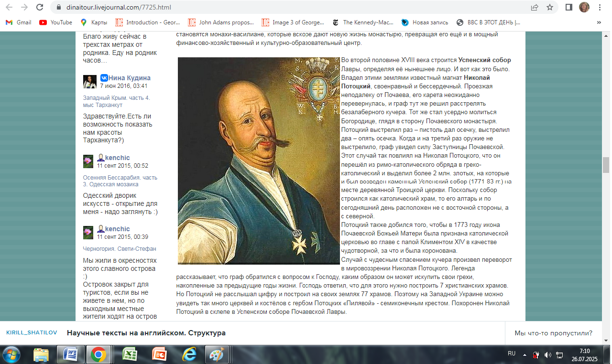Expand the bookmarks overflow chevron
The width and height of the screenshot is (612, 364).
[599, 22]
